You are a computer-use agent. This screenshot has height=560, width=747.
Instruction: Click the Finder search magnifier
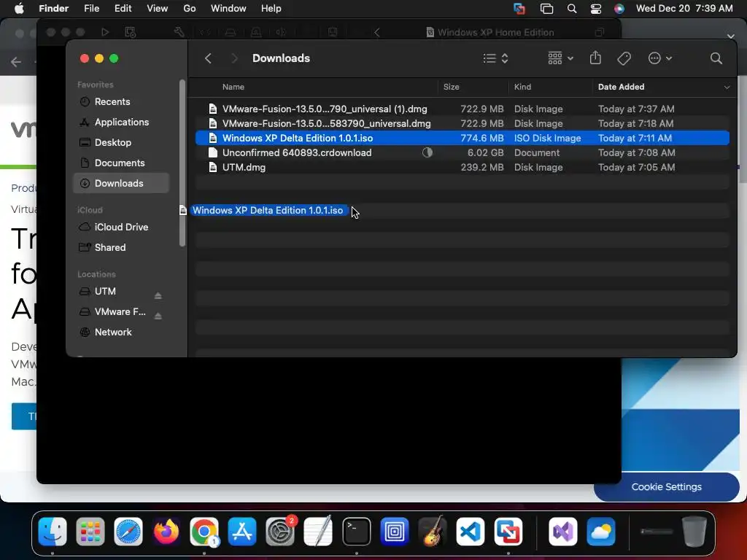pyautogui.click(x=716, y=58)
